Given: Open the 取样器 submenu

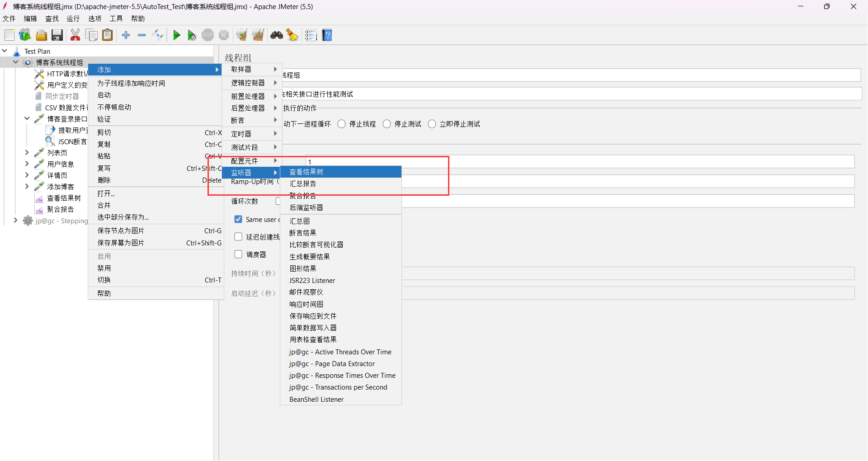Looking at the screenshot, I should [252, 70].
